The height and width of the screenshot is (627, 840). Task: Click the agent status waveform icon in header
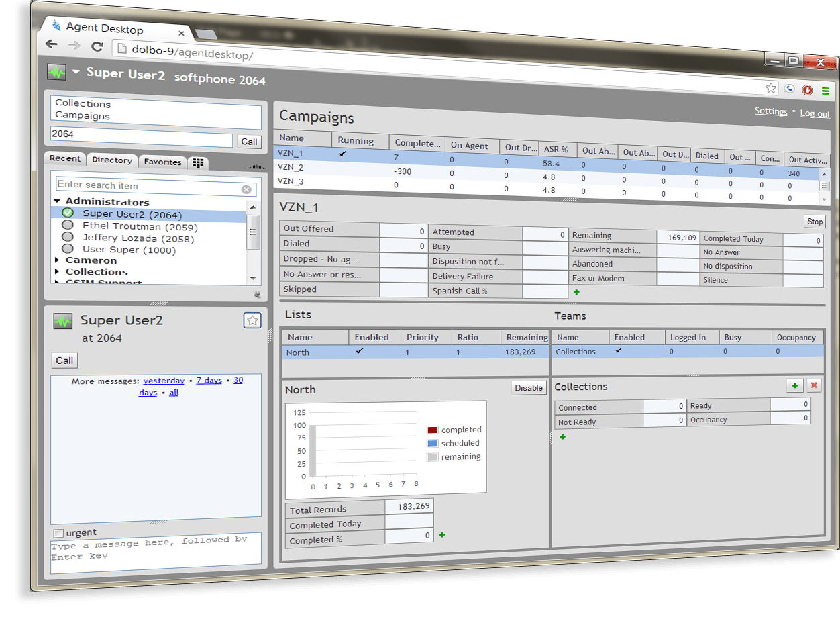click(x=56, y=72)
